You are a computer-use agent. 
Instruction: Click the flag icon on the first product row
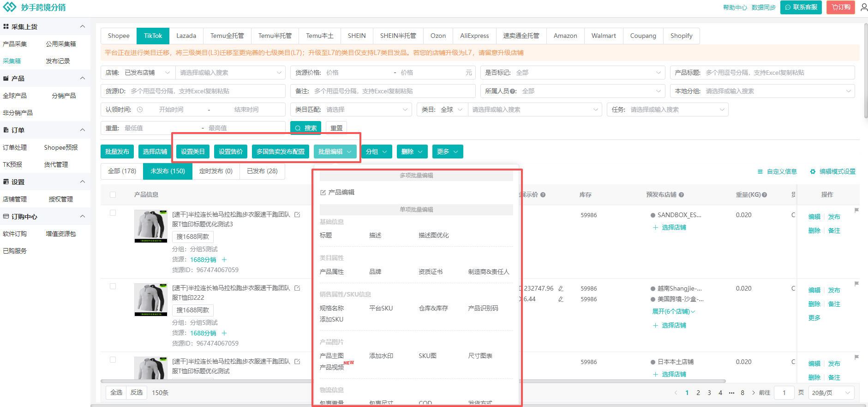(x=856, y=210)
